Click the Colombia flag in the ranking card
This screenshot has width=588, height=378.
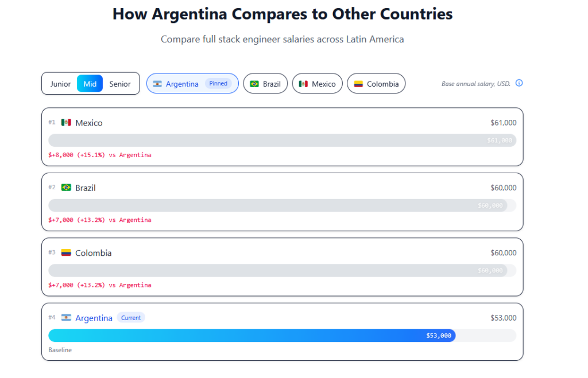click(66, 252)
